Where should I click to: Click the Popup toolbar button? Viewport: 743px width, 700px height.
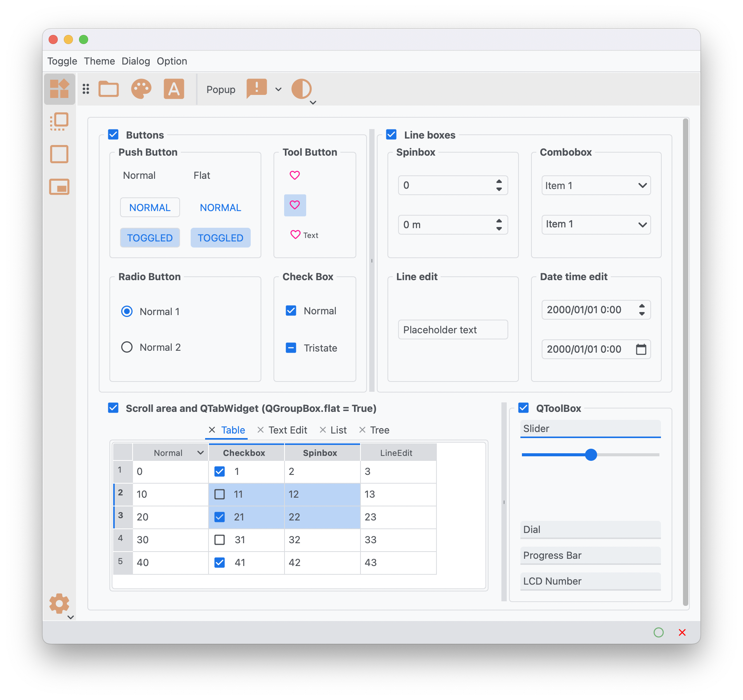pyautogui.click(x=221, y=90)
